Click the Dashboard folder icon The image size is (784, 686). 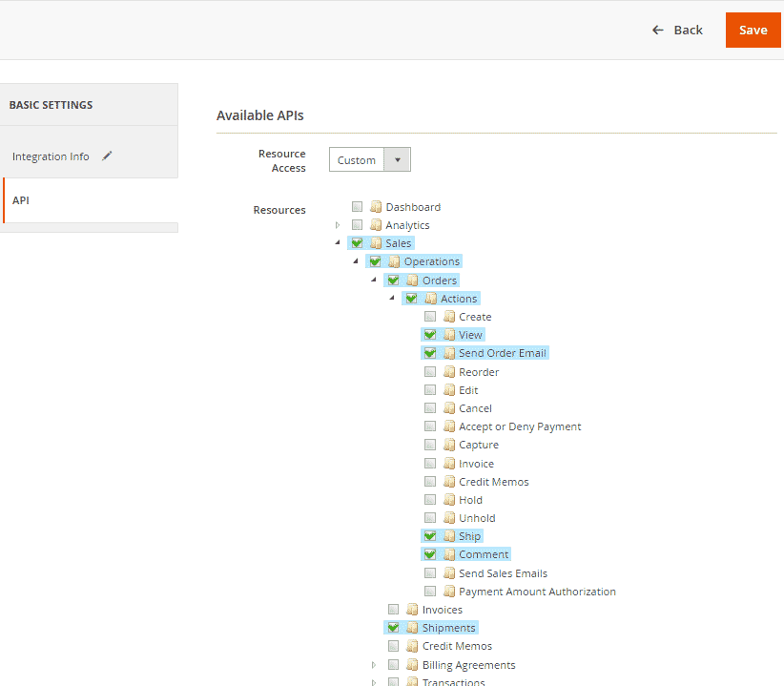click(376, 206)
